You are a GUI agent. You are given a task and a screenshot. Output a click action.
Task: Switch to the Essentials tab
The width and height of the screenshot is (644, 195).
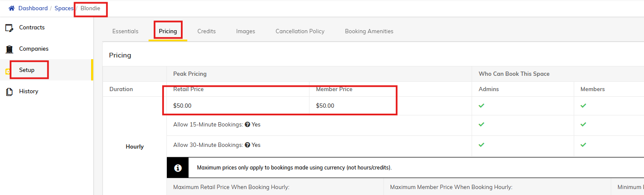[x=125, y=31]
